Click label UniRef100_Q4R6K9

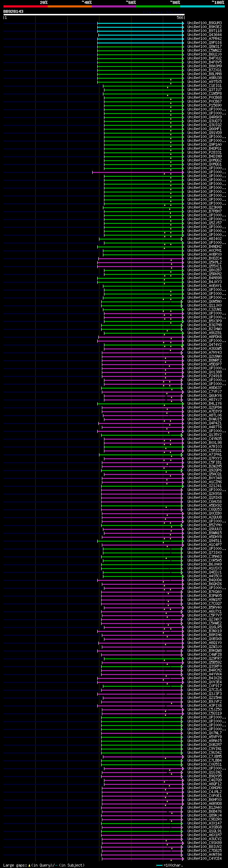tap(204, 117)
